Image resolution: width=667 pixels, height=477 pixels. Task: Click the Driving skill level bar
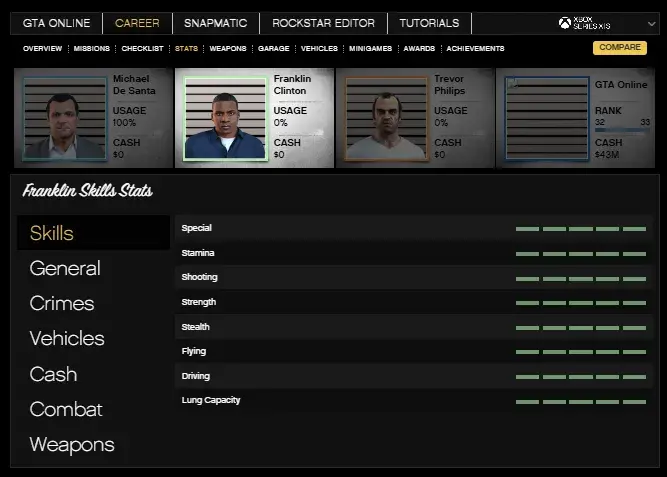coord(581,377)
